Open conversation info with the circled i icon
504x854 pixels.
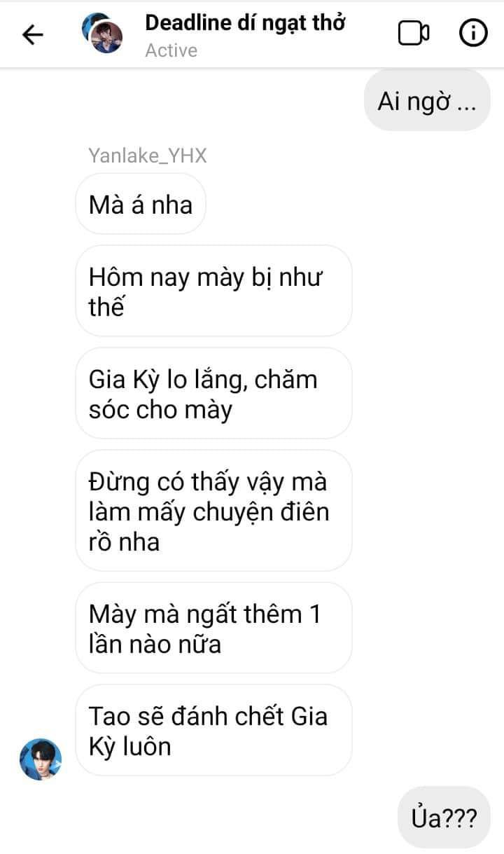click(x=473, y=33)
